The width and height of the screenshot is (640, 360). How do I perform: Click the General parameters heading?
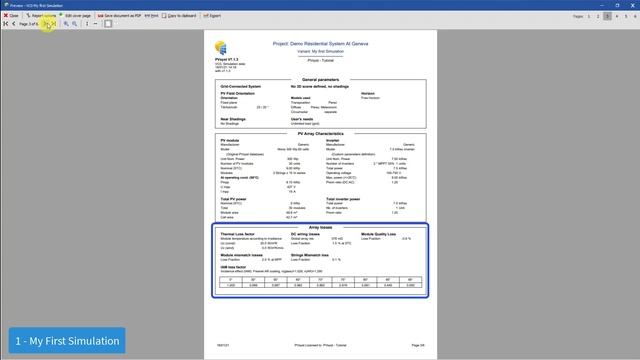point(320,80)
